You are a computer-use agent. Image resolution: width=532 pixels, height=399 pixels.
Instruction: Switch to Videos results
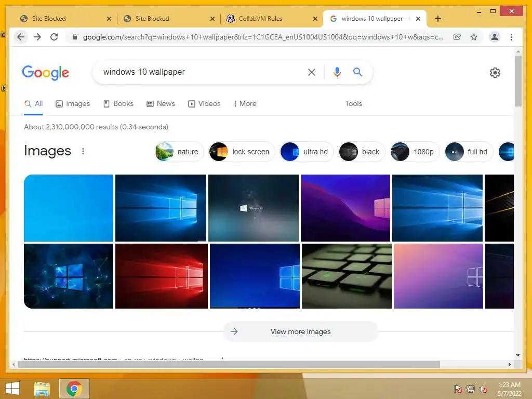tap(204, 104)
